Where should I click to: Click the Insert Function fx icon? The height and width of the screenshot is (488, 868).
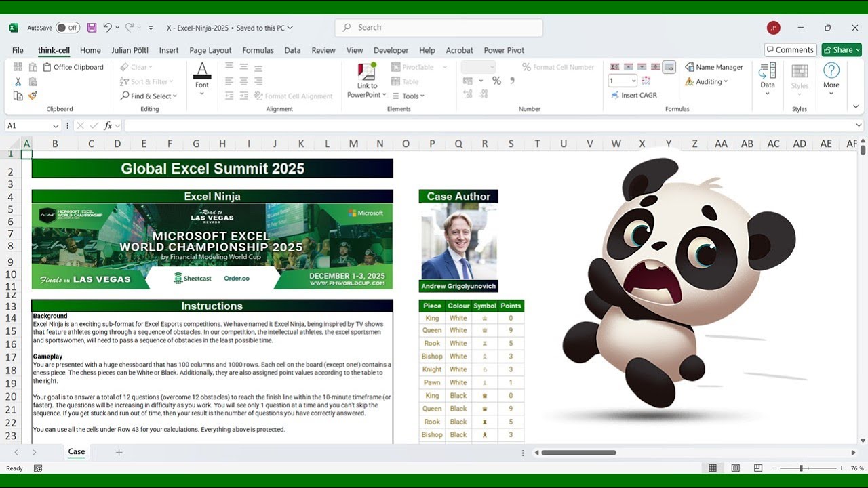click(108, 125)
